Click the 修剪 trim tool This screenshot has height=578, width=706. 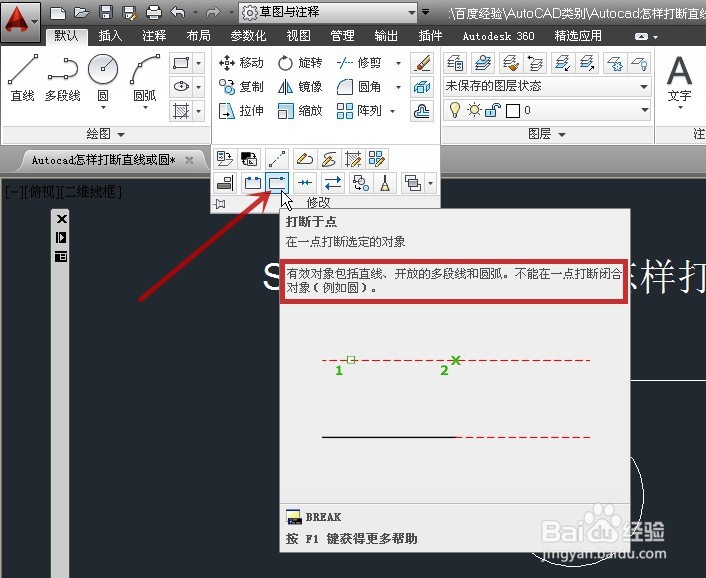(x=359, y=63)
